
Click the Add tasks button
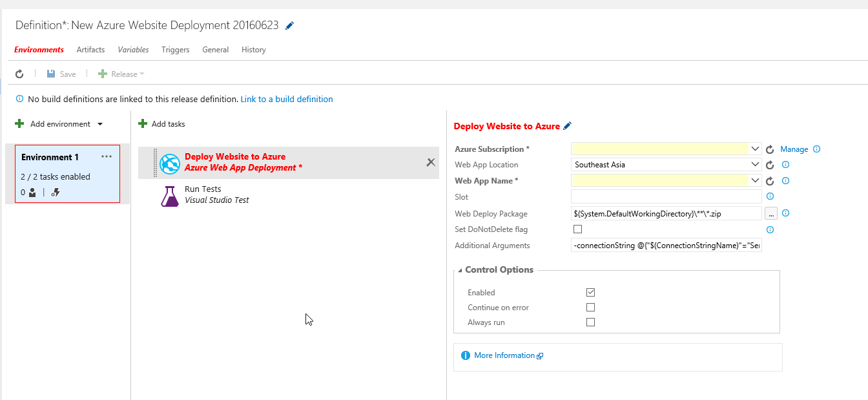click(162, 124)
